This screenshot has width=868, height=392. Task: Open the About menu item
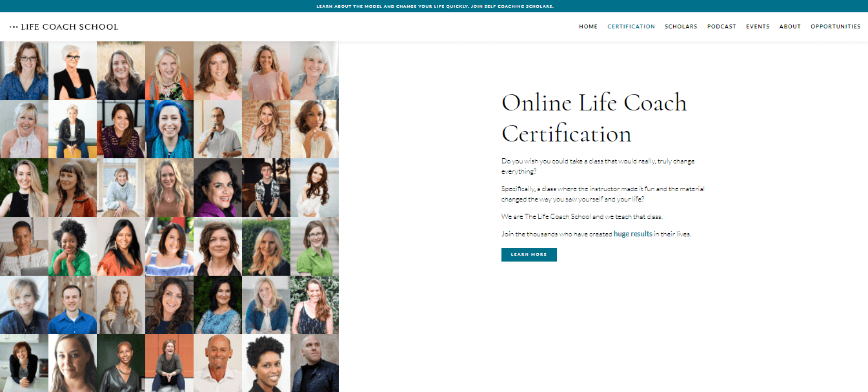pos(789,27)
